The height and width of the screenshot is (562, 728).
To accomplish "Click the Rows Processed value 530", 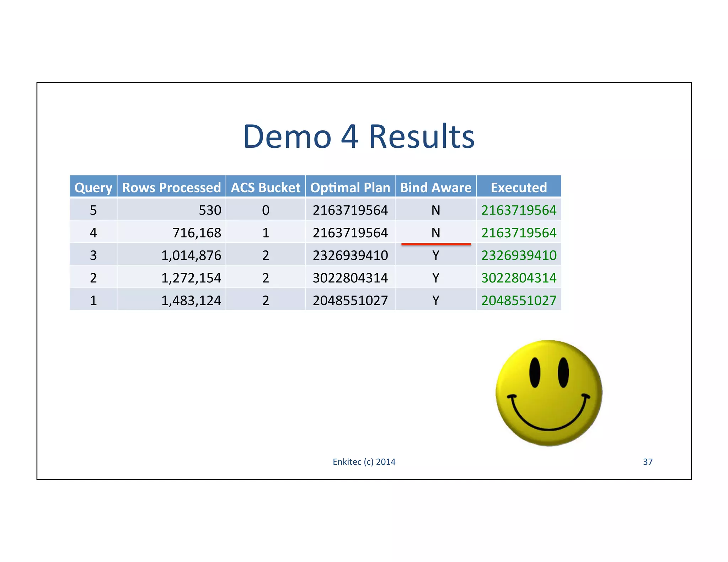I will click(210, 210).
